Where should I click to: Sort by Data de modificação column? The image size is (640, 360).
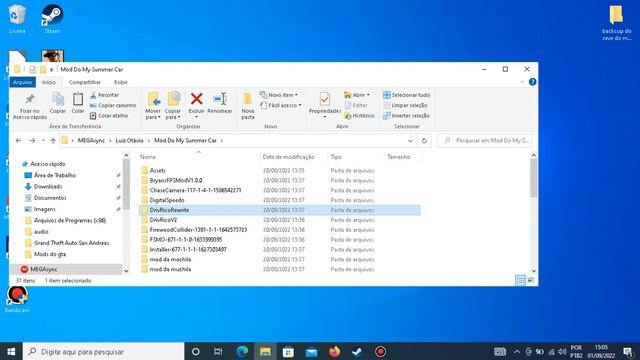288,157
